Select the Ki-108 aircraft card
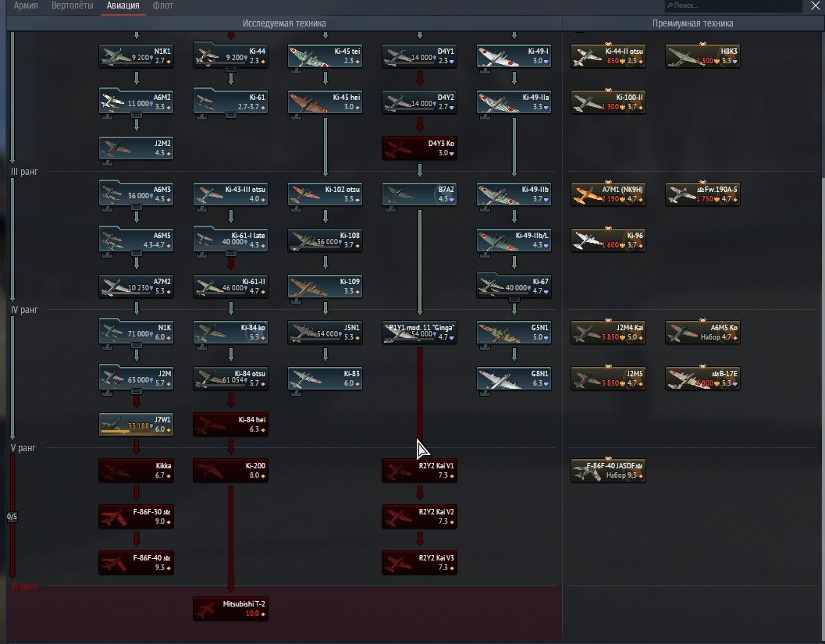 [325, 240]
